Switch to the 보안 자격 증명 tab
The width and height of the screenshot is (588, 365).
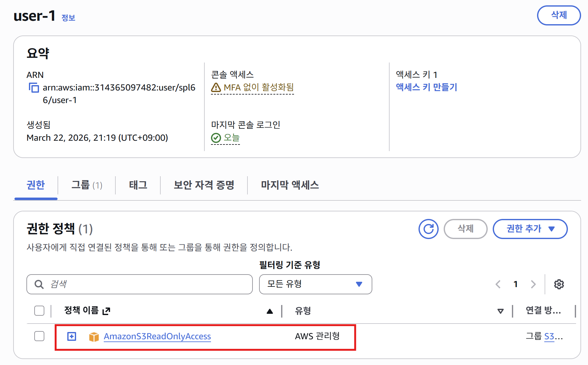tap(204, 185)
